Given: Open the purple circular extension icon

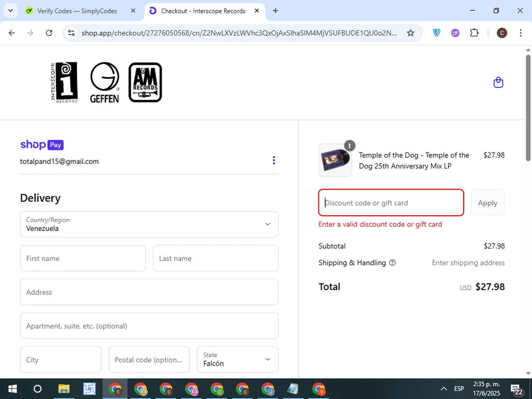Looking at the screenshot, I should tap(455, 33).
